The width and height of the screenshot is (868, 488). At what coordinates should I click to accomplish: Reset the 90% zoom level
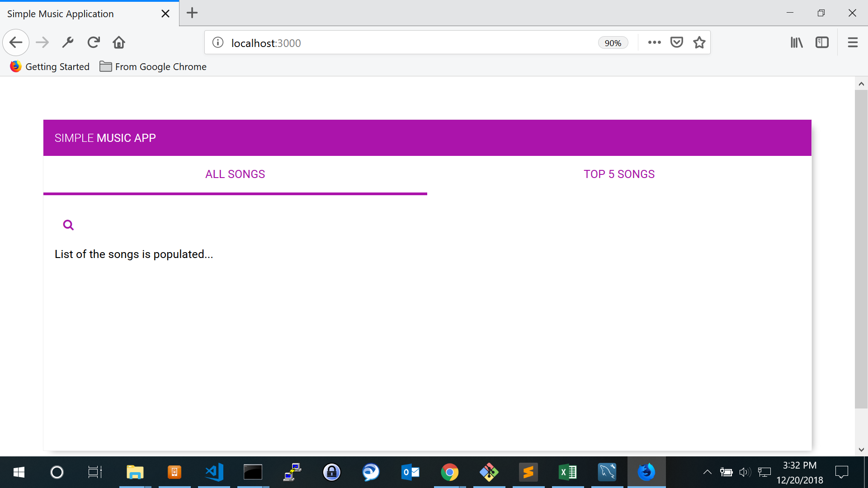point(613,43)
